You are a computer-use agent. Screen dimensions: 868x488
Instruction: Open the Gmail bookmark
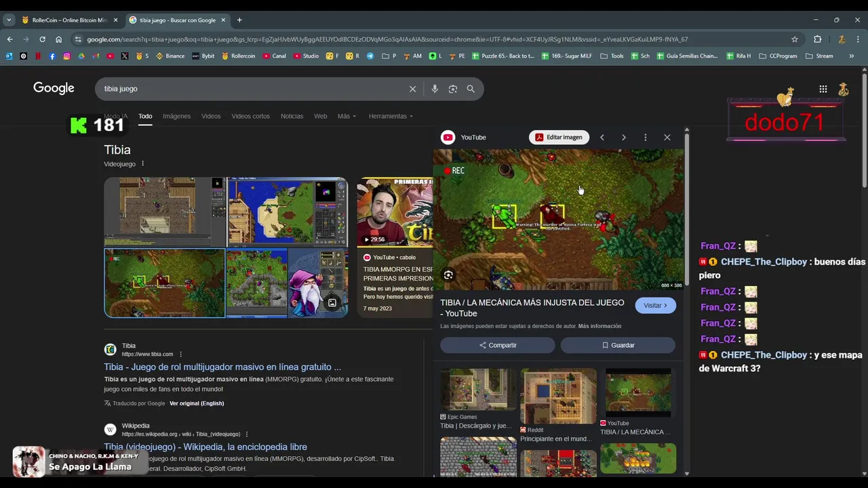click(x=96, y=56)
